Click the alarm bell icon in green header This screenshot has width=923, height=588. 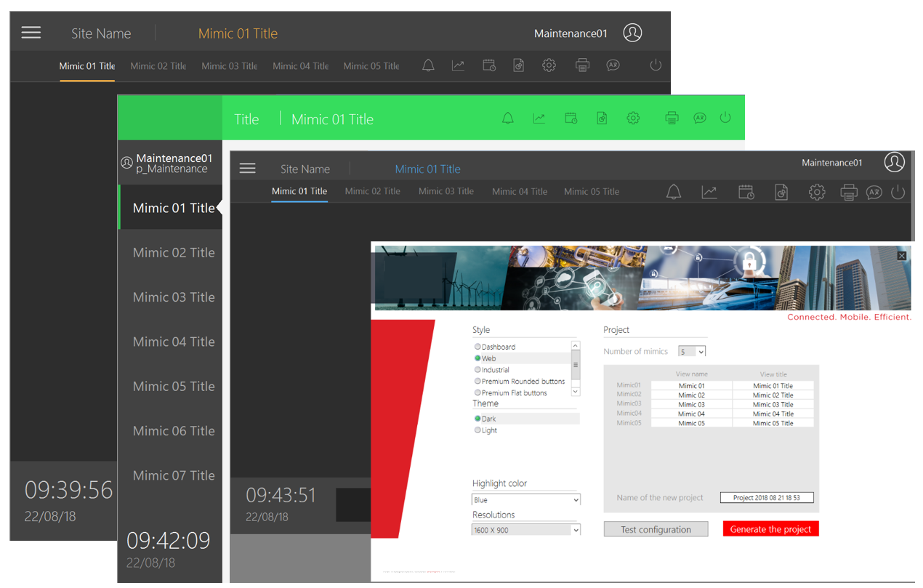point(508,118)
